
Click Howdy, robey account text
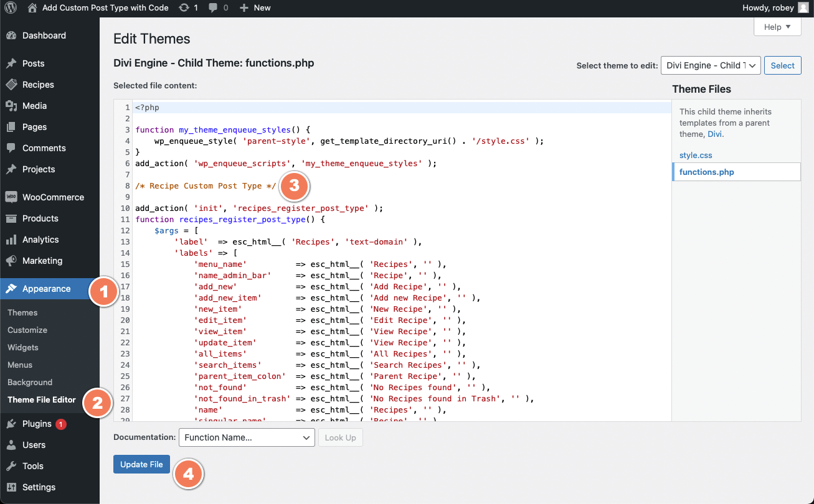pyautogui.click(x=769, y=7)
